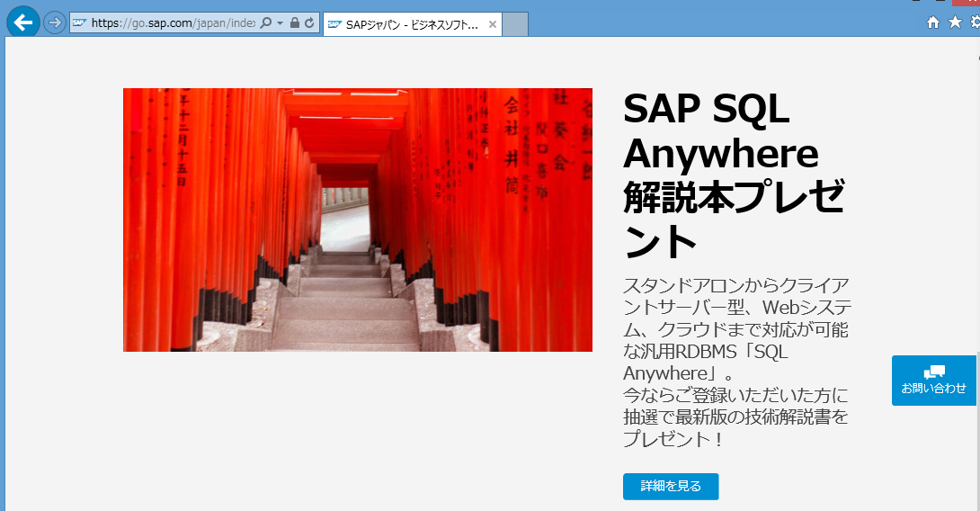Open the address bar dropdown arrow

coord(280,23)
